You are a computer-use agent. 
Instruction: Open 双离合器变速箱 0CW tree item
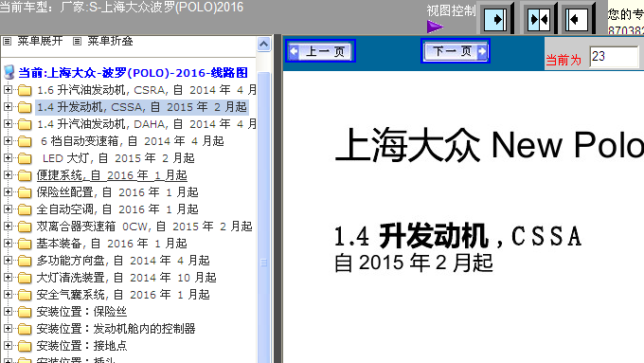pos(144,227)
